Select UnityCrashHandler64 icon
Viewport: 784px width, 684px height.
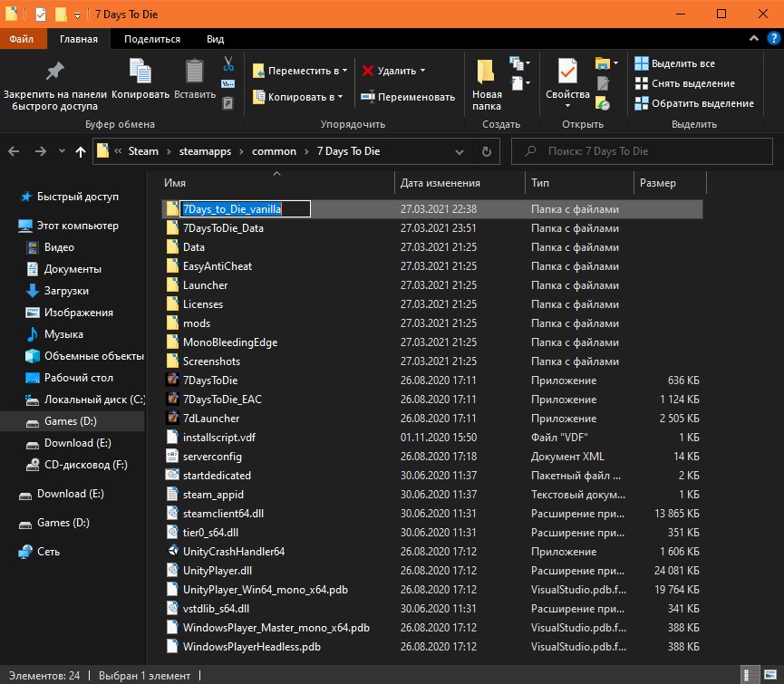[x=172, y=551]
